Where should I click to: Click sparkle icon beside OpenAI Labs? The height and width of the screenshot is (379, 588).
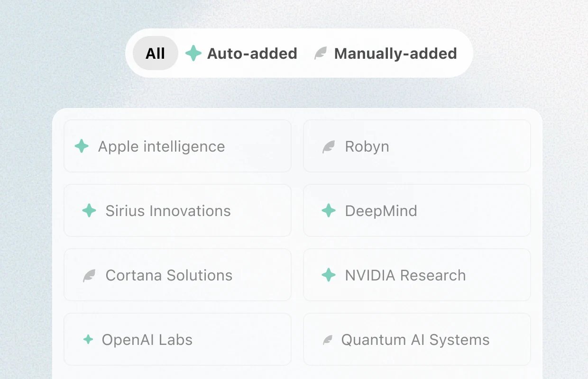click(88, 340)
